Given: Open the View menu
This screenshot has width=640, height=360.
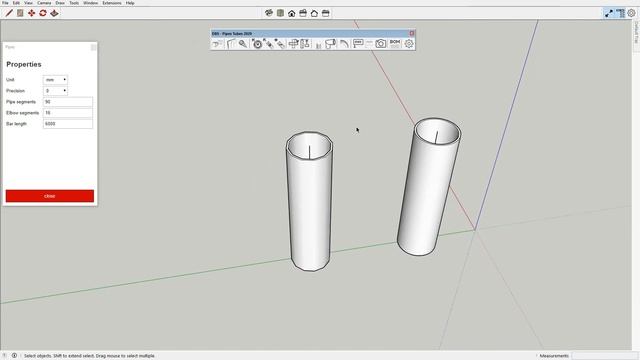Looking at the screenshot, I should [28, 3].
